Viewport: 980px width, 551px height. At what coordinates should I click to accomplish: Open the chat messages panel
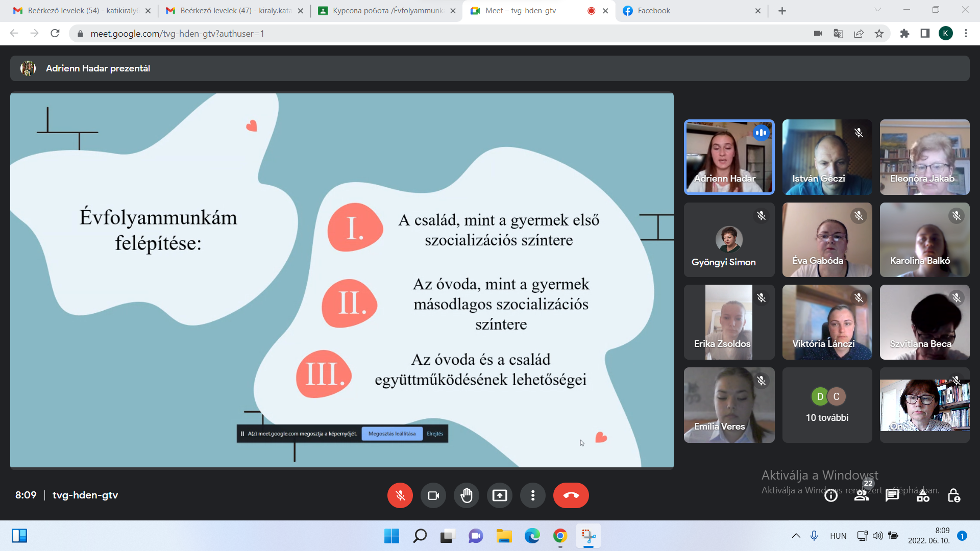pyautogui.click(x=892, y=495)
